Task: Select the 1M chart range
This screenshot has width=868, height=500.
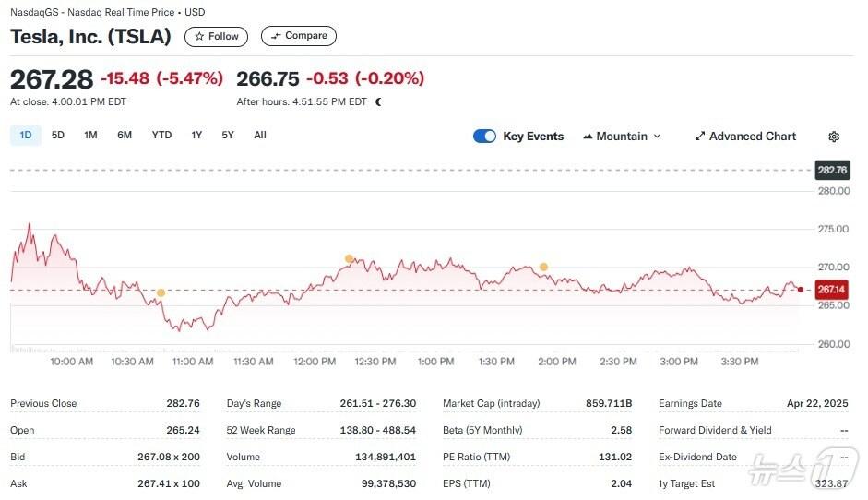Action: point(90,136)
